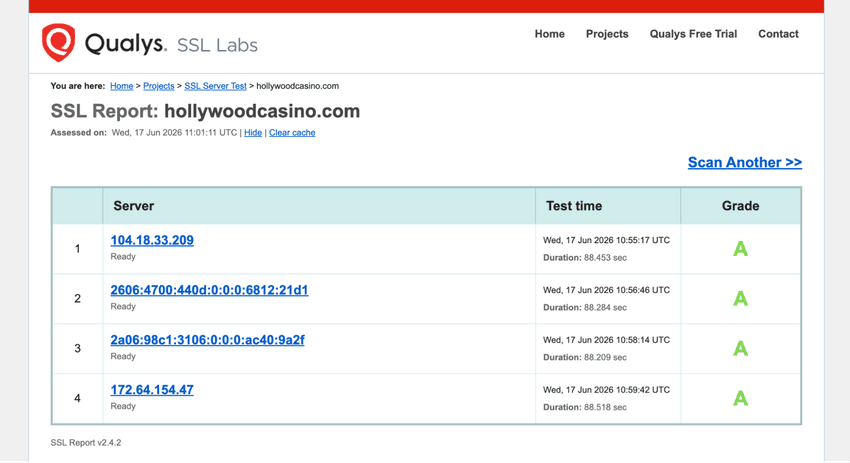Click Duration 88.284 sec text
The width and height of the screenshot is (850, 463).
tap(585, 307)
